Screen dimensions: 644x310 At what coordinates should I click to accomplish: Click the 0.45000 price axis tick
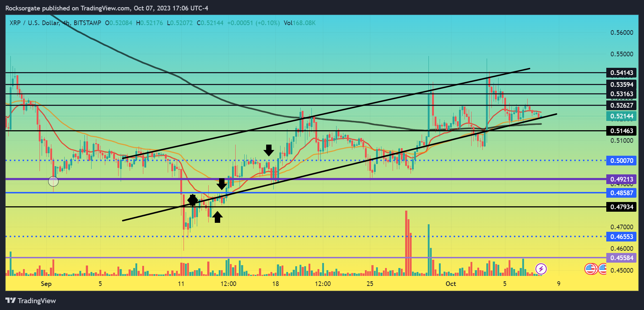622,271
